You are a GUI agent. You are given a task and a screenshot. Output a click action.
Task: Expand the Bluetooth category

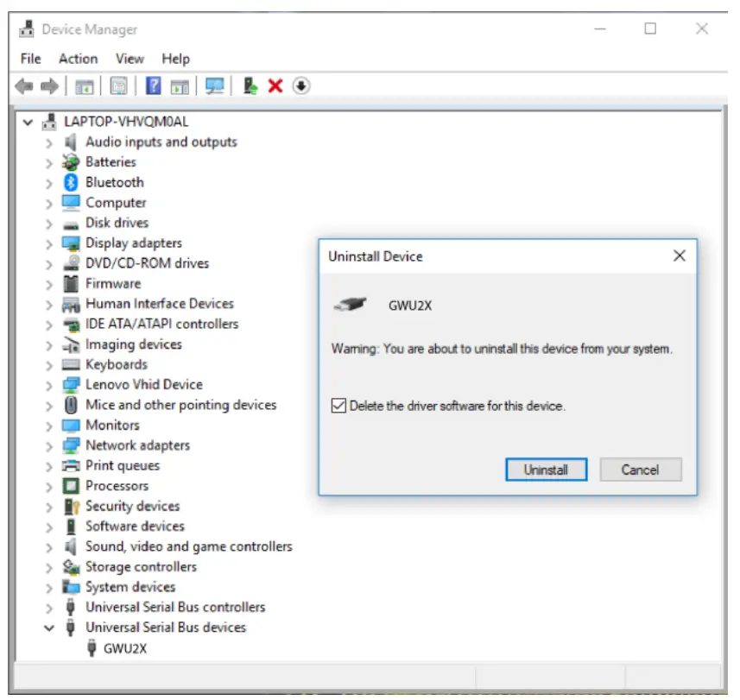point(49,182)
